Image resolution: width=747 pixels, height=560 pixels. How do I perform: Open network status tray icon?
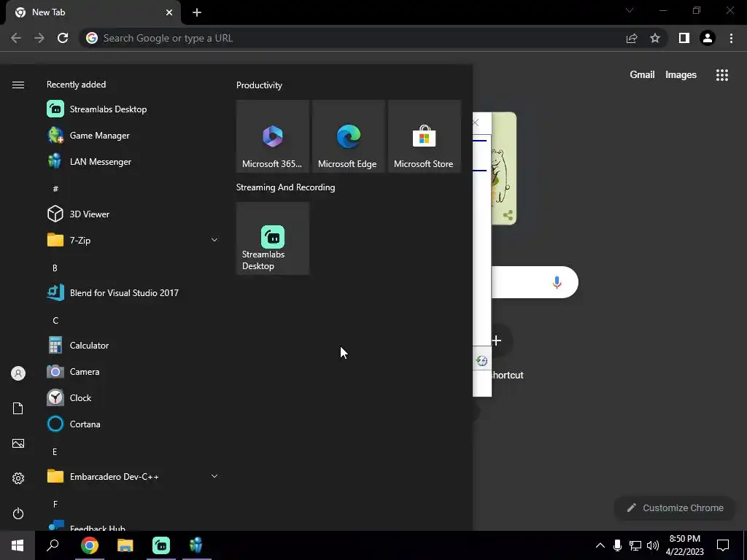635,545
